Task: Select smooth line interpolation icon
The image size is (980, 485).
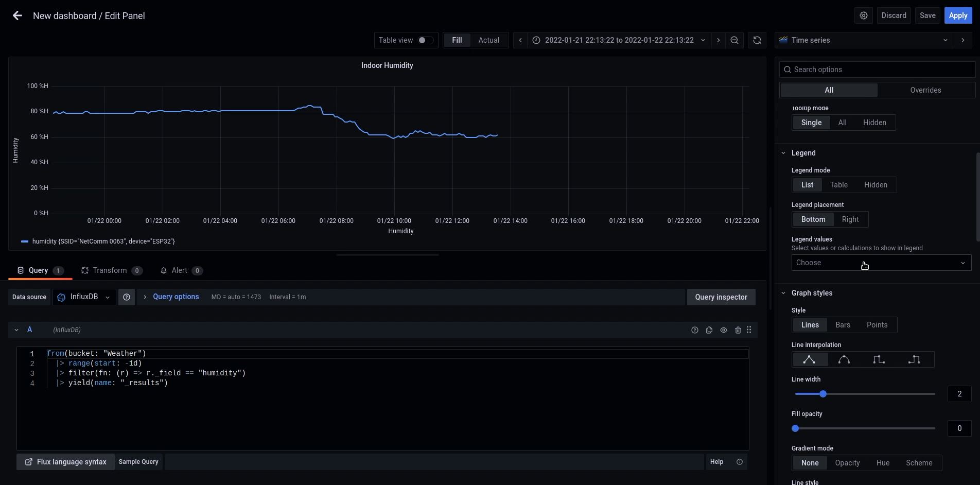Action: point(844,360)
